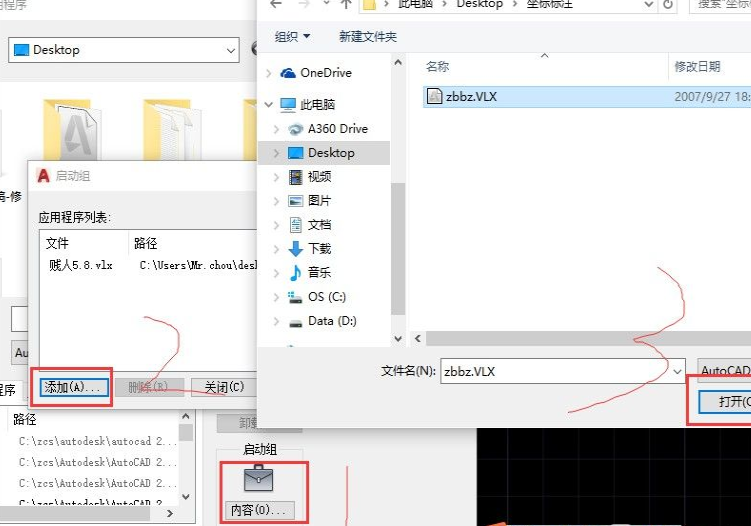Expand the Data (D:) drive node
The width and height of the screenshot is (751, 526).
point(275,321)
